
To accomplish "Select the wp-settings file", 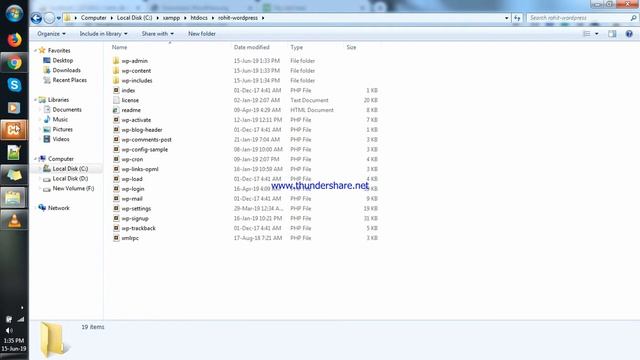I will (136, 209).
